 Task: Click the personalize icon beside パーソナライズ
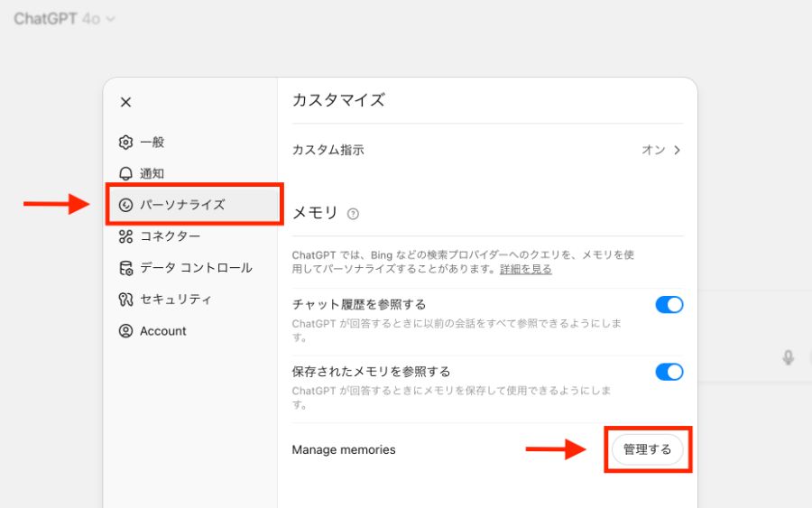125,205
